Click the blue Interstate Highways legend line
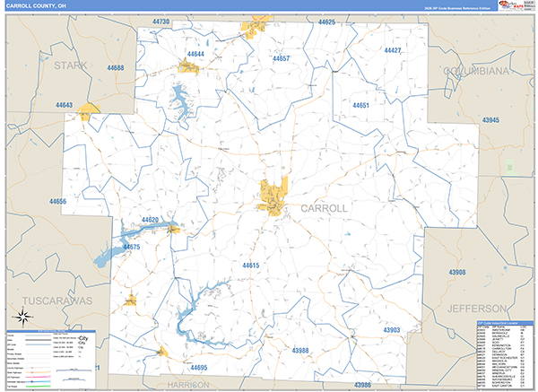This screenshot has height=392, width=538. (x=38, y=381)
